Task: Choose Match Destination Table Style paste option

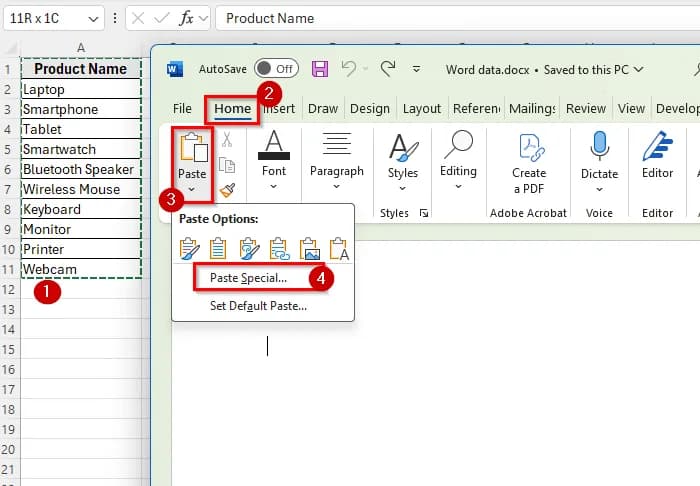Action: coord(218,248)
